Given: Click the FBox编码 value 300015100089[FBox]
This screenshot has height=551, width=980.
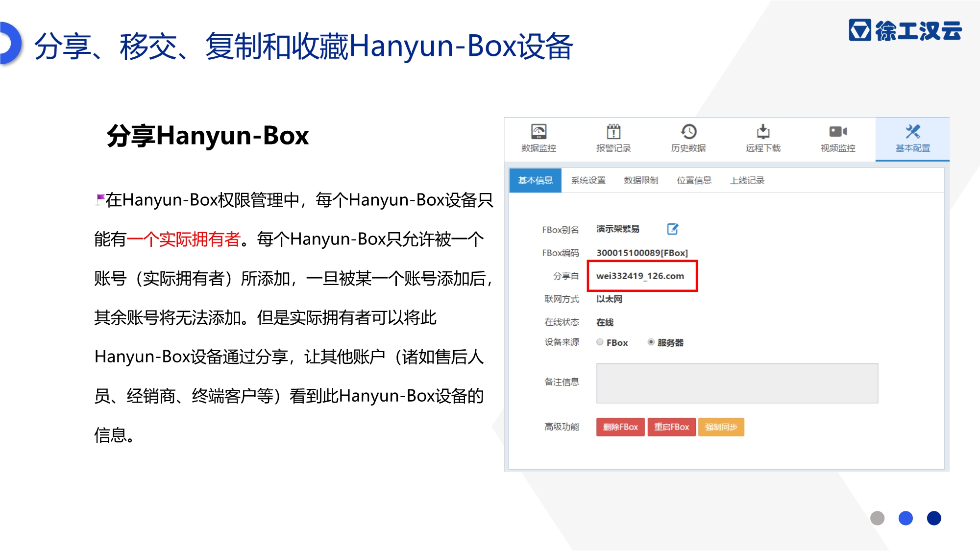Looking at the screenshot, I should tap(642, 253).
